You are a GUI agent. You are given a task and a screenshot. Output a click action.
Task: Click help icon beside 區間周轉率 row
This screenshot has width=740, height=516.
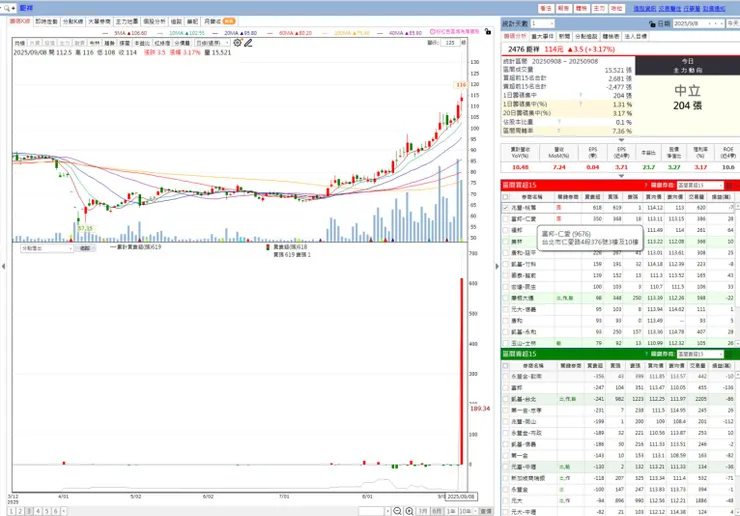[x=559, y=131]
